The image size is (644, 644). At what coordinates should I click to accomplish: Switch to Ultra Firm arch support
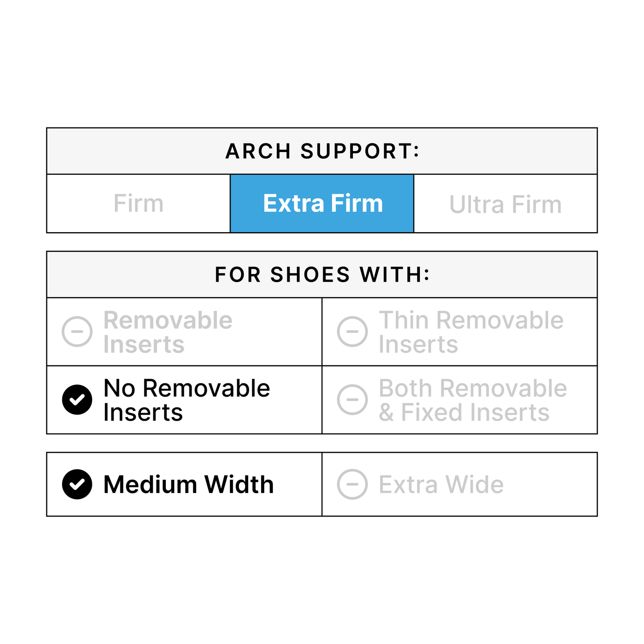505,205
